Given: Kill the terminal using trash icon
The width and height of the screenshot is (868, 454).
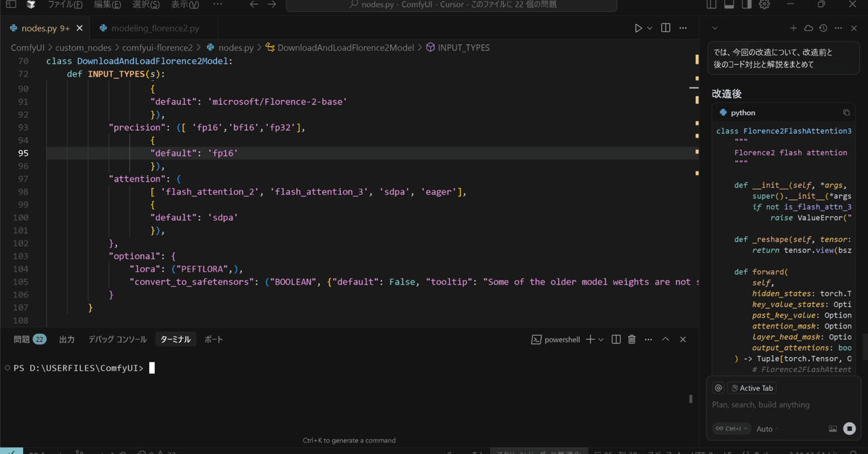Looking at the screenshot, I should coord(632,339).
